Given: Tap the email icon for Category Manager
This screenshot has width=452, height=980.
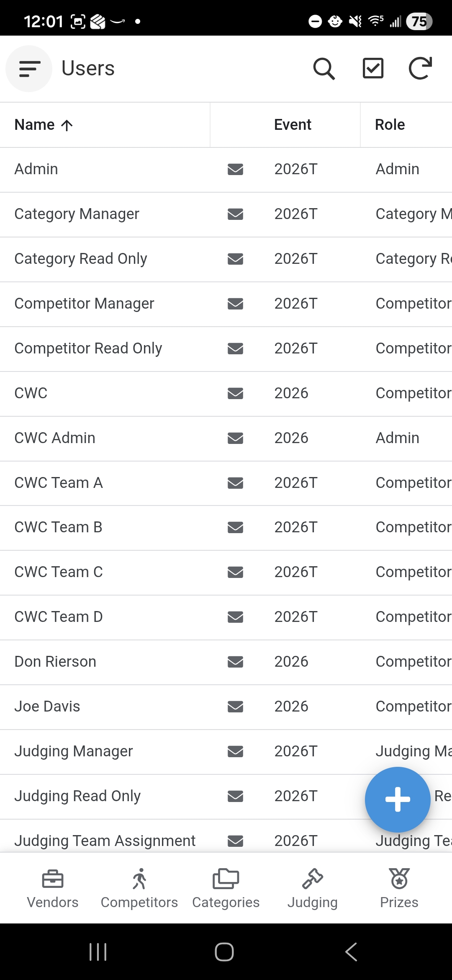Looking at the screenshot, I should 235,214.
